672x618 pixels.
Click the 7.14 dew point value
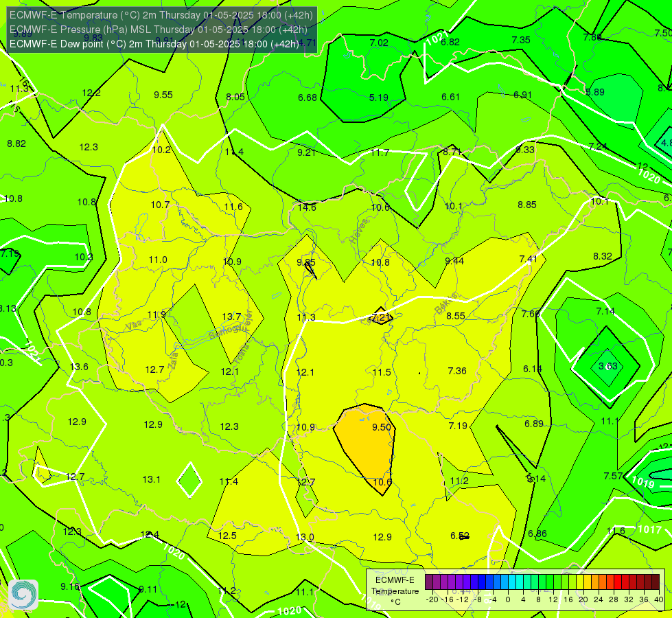[x=605, y=311]
